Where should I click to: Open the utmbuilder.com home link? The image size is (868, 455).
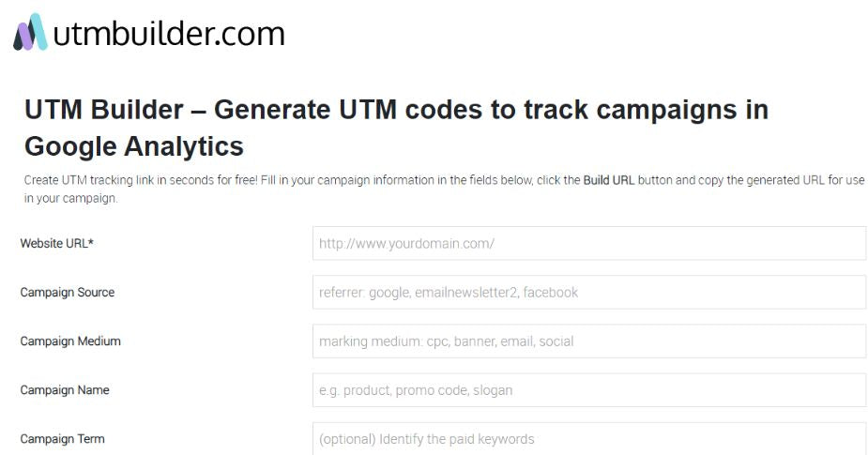pos(169,34)
